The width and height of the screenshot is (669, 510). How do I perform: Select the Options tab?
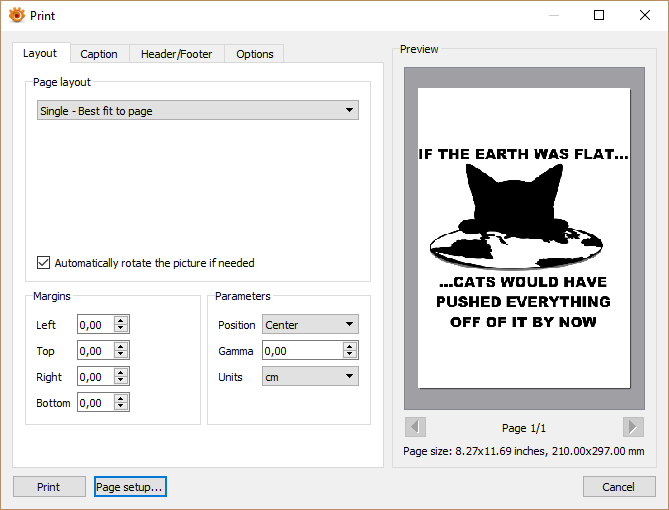click(255, 54)
